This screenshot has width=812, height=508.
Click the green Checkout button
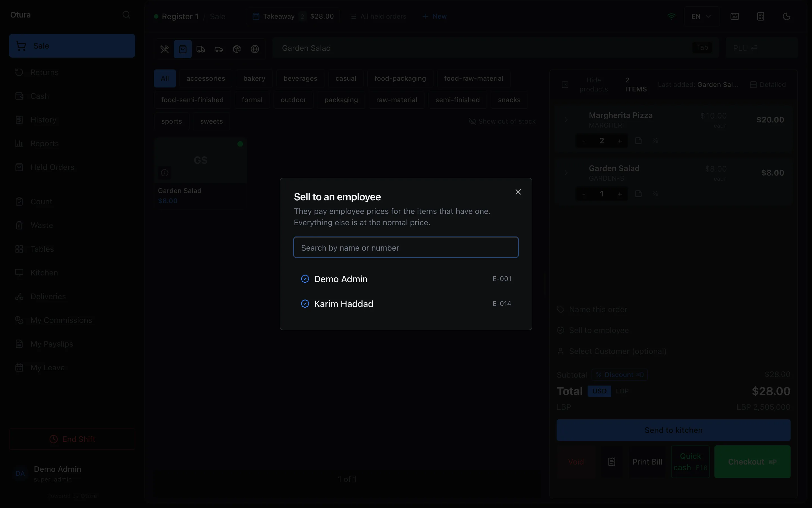pyautogui.click(x=752, y=462)
